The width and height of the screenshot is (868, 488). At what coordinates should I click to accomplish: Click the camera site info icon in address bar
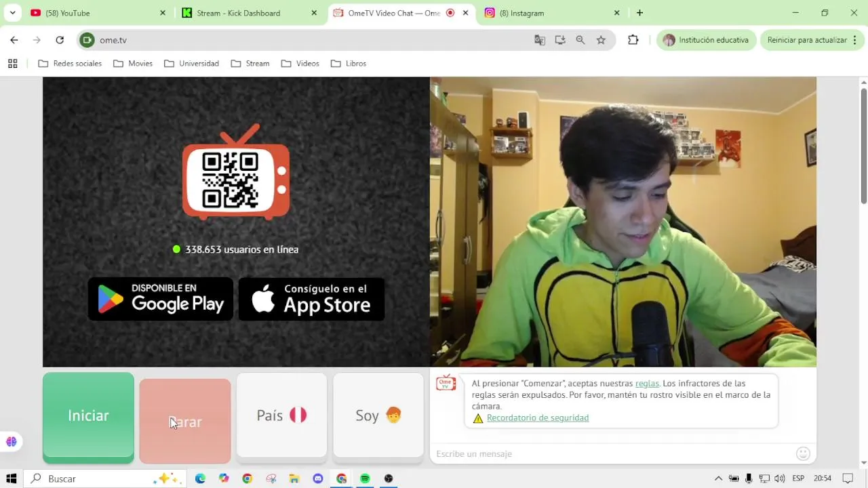click(87, 40)
